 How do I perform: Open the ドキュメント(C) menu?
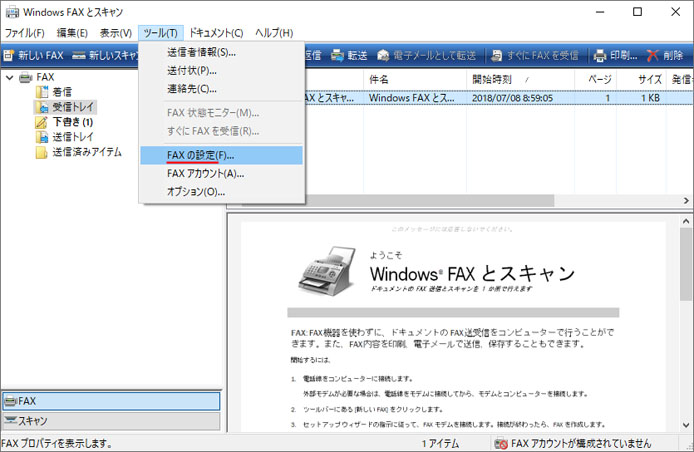216,33
